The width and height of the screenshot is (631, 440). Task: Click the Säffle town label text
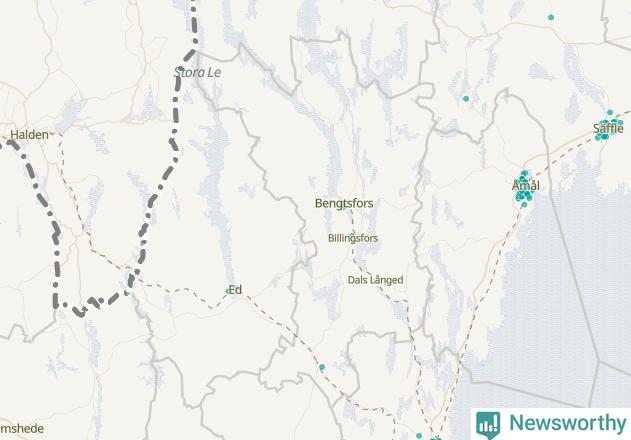pyautogui.click(x=608, y=128)
